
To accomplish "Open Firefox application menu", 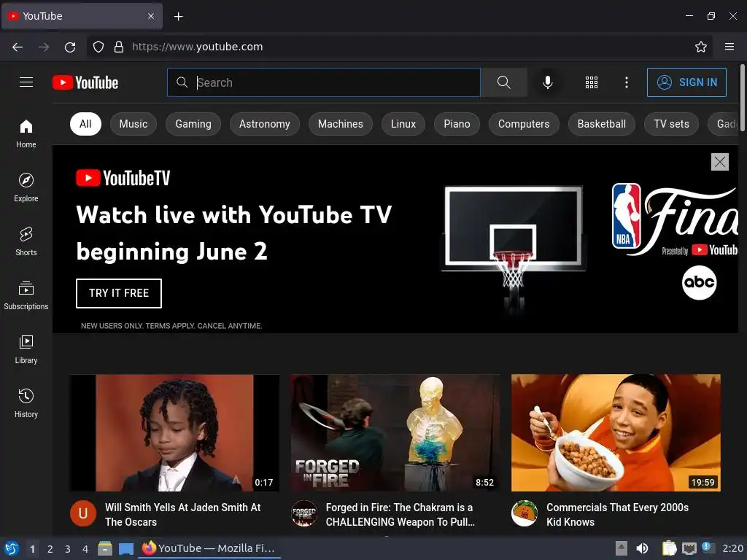I will [x=729, y=47].
